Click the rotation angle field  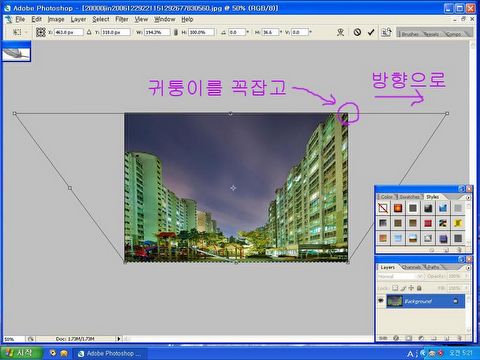point(237,32)
